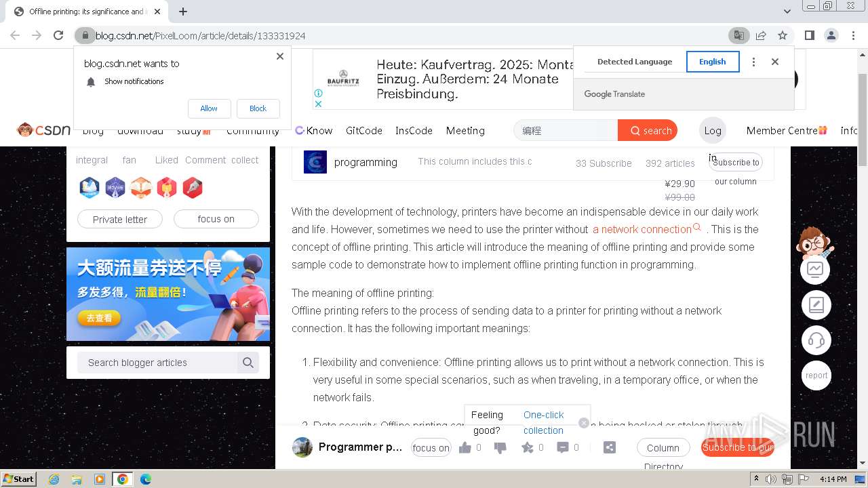Click One-click collection link
The image size is (868, 488).
coord(544,422)
